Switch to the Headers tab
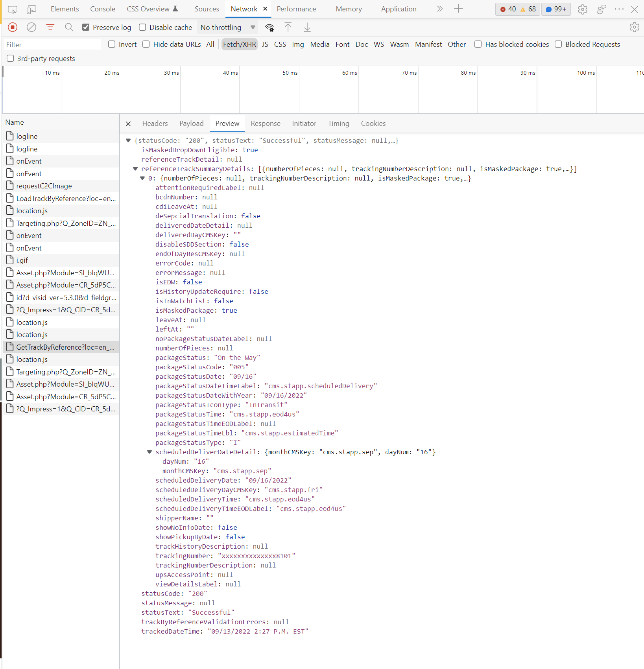Screen dimensions: 644x669 point(155,123)
